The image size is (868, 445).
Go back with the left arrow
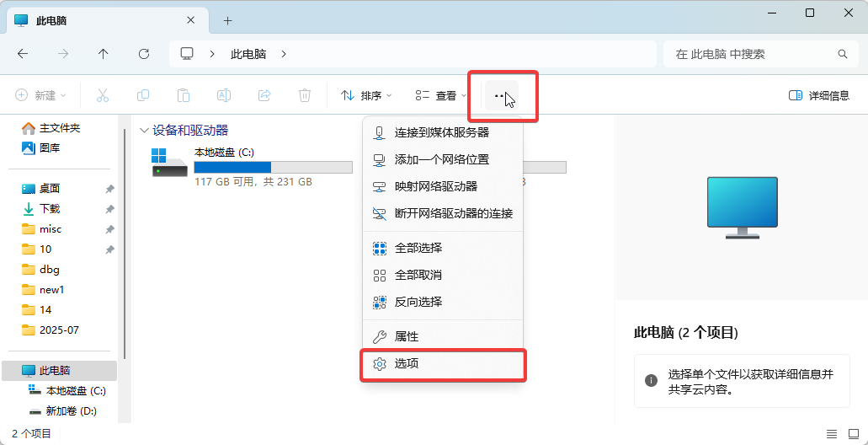(x=22, y=54)
